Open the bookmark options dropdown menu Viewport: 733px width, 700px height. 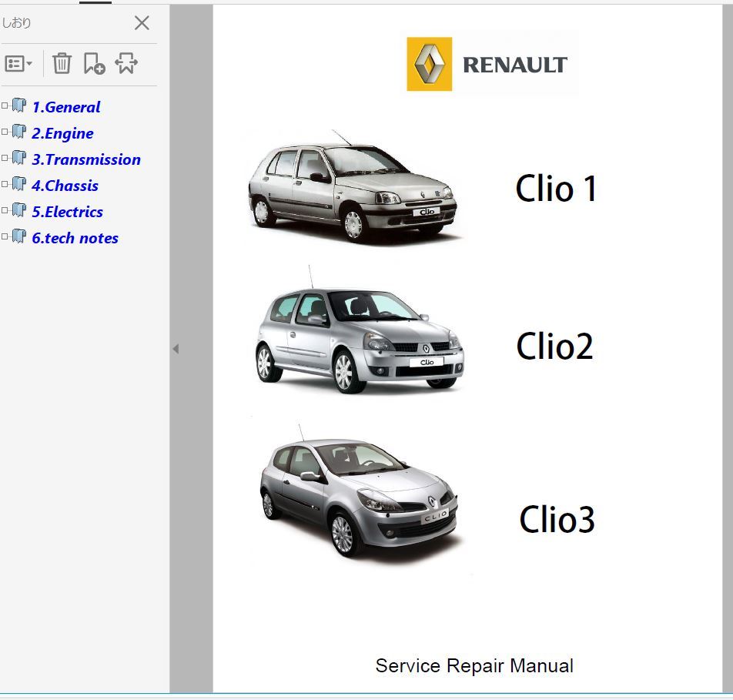pos(18,64)
